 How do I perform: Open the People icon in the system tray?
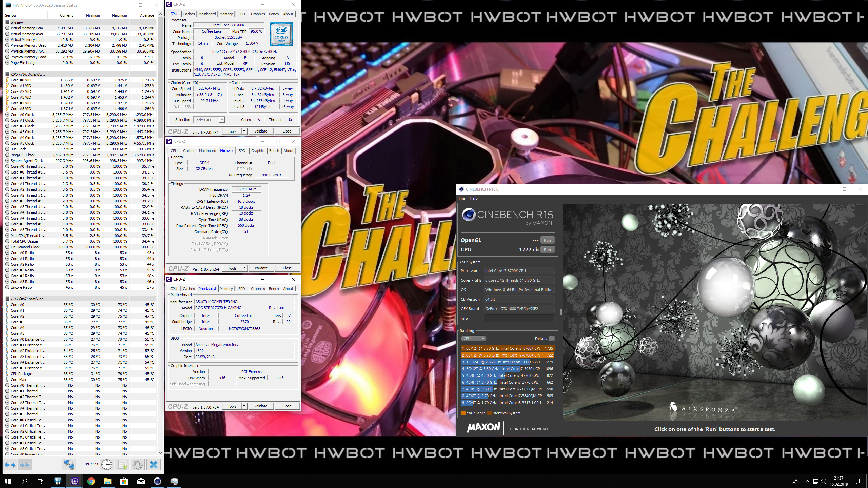tap(795, 481)
